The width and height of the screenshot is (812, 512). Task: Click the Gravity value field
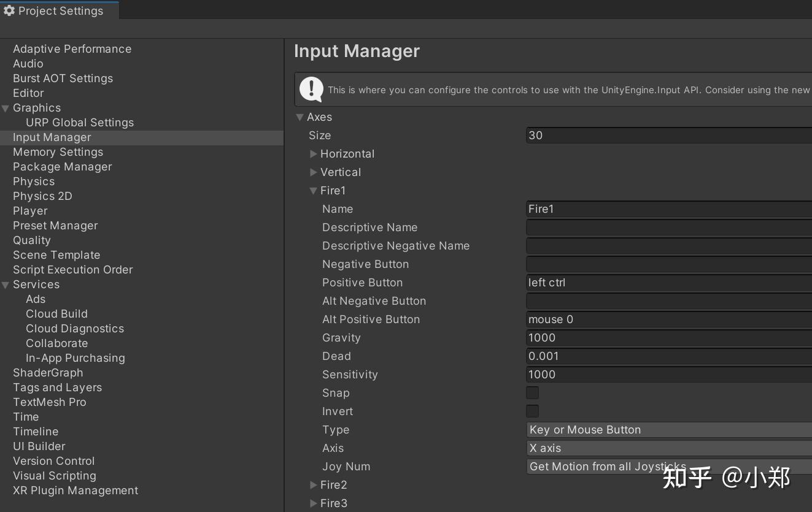pos(669,338)
